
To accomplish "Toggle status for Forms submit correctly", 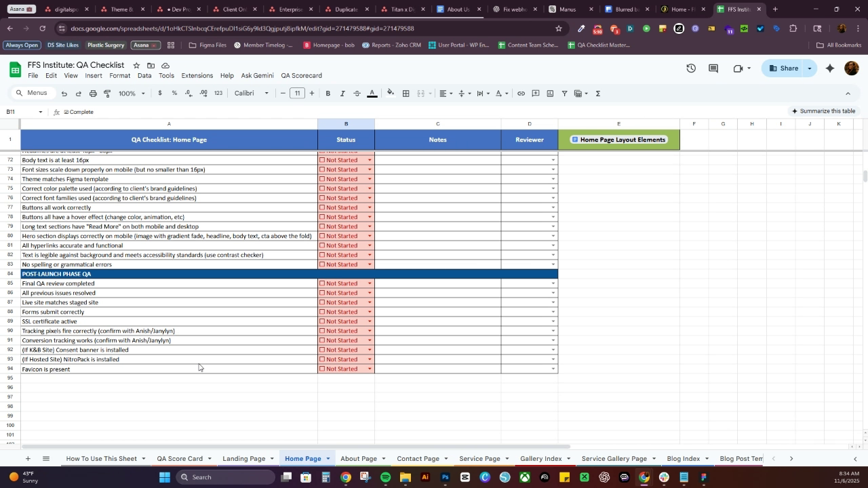I will (323, 312).
